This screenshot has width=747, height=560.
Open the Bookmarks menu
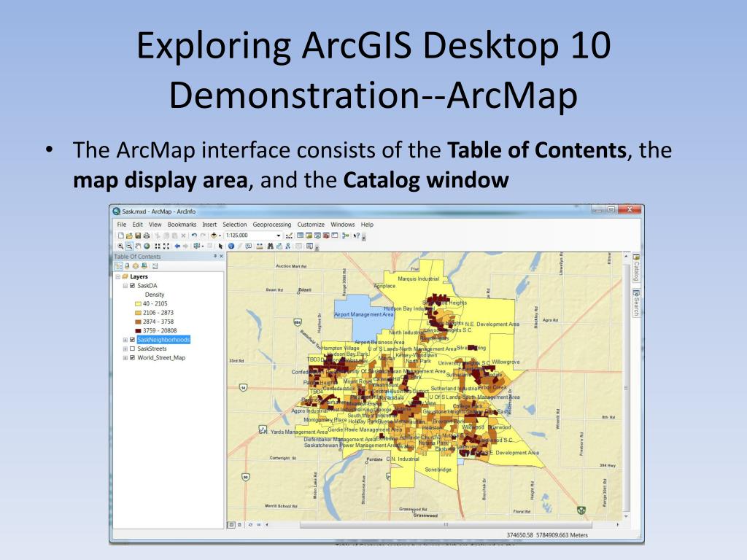pyautogui.click(x=182, y=225)
